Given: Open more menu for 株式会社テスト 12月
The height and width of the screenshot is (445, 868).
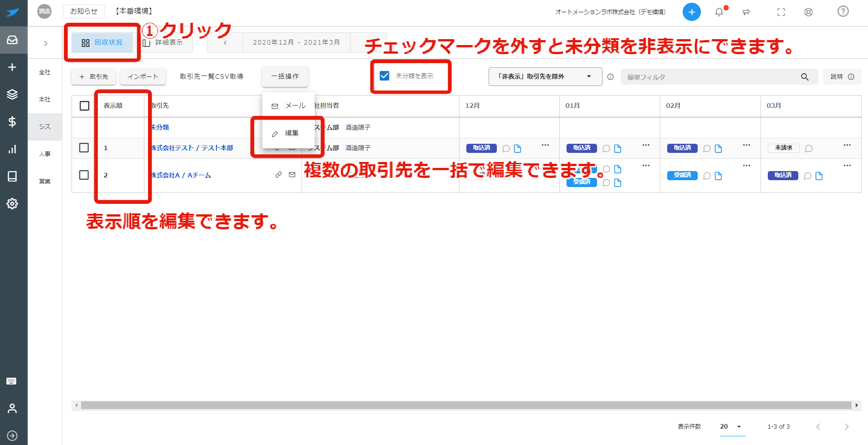Looking at the screenshot, I should point(545,145).
